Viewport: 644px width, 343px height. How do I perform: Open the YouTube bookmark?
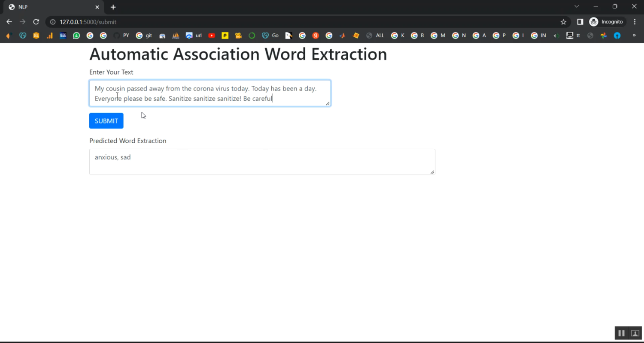click(x=211, y=36)
